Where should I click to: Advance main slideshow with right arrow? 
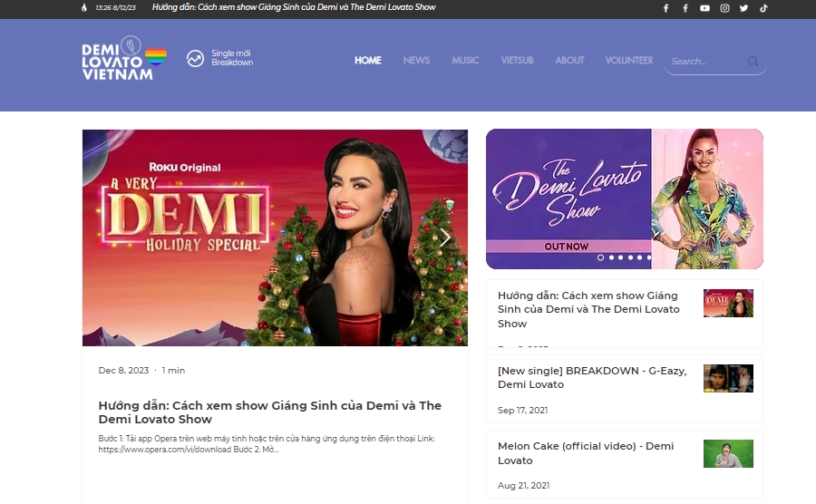point(445,237)
